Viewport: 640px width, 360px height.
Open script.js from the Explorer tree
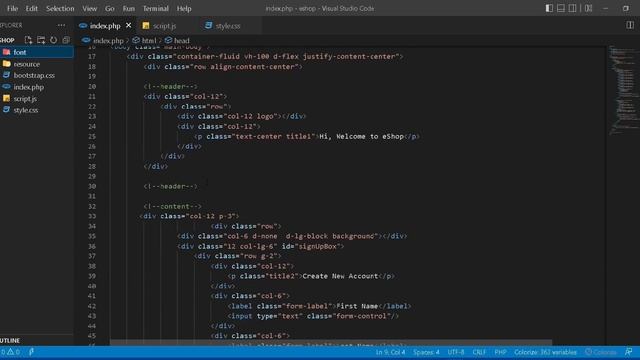coord(37,99)
